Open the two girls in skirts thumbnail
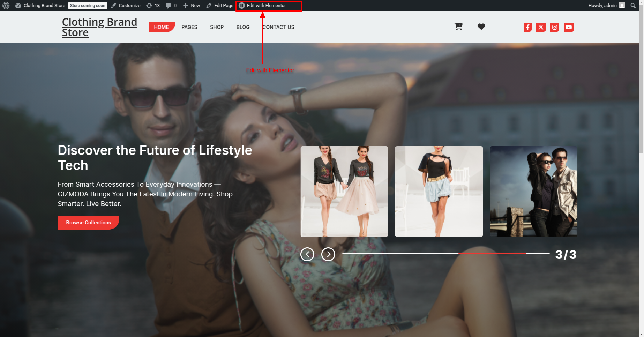Screen dimensions: 644x337 [x=344, y=192]
